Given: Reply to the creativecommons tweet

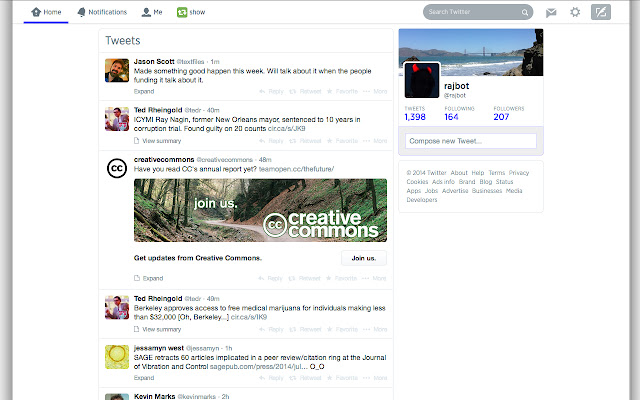Looking at the screenshot, I should point(271,278).
